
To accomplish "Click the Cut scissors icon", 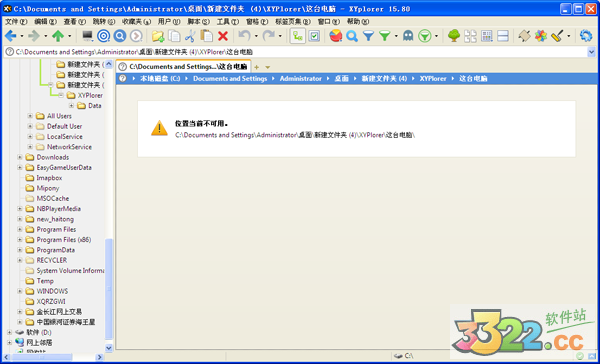I will pyautogui.click(x=190, y=36).
